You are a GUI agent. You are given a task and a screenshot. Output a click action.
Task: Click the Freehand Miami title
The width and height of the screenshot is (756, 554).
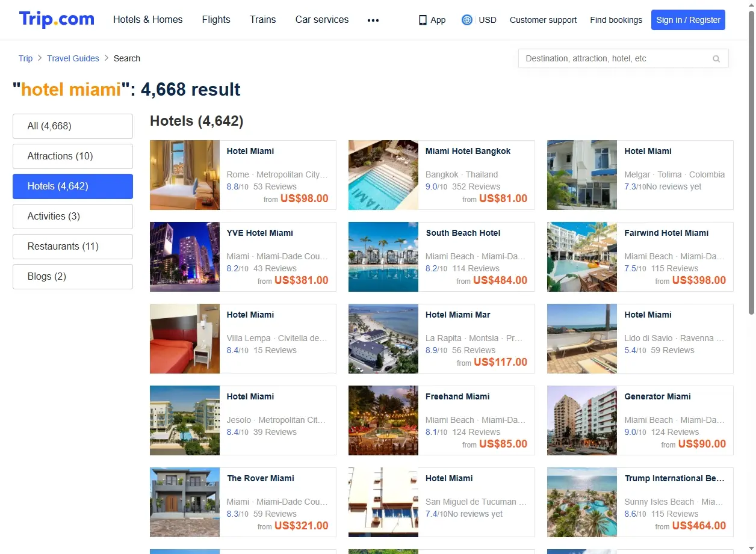(457, 396)
